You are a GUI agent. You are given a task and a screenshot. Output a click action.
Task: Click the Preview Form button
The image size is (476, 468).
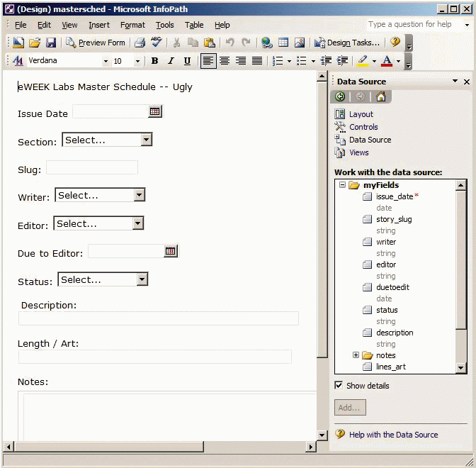pos(96,43)
